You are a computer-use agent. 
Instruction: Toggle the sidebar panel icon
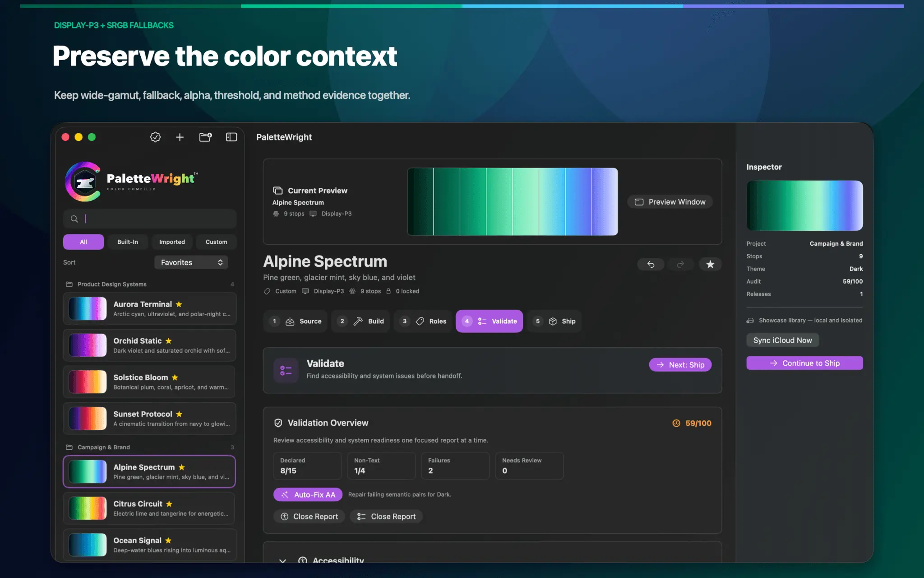[231, 137]
